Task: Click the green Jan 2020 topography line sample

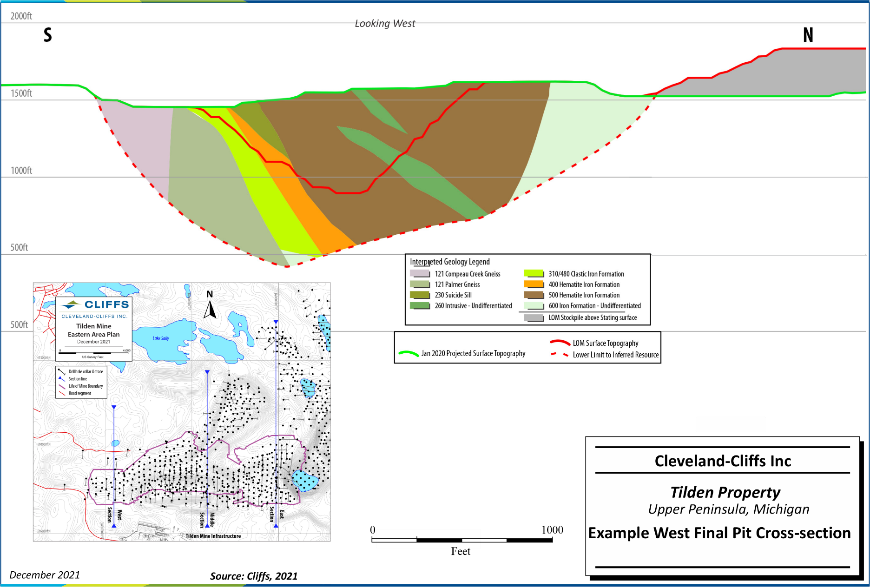Action: click(409, 354)
